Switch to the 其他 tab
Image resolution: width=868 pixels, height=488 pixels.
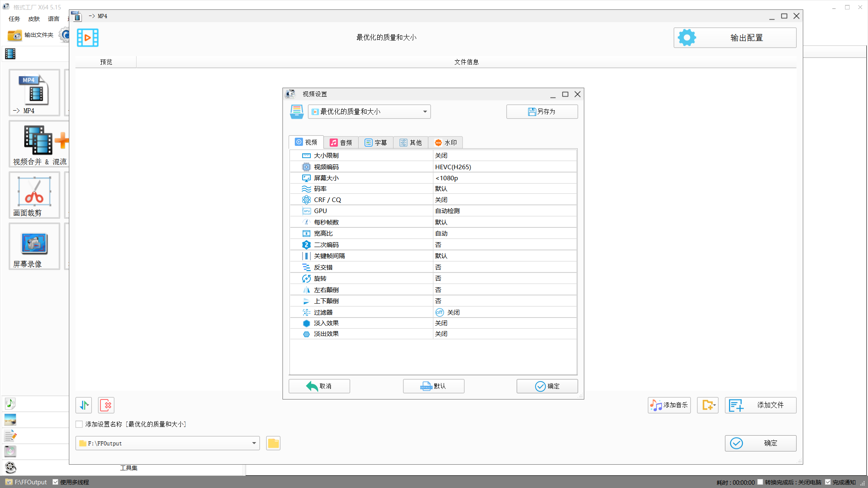(x=410, y=143)
